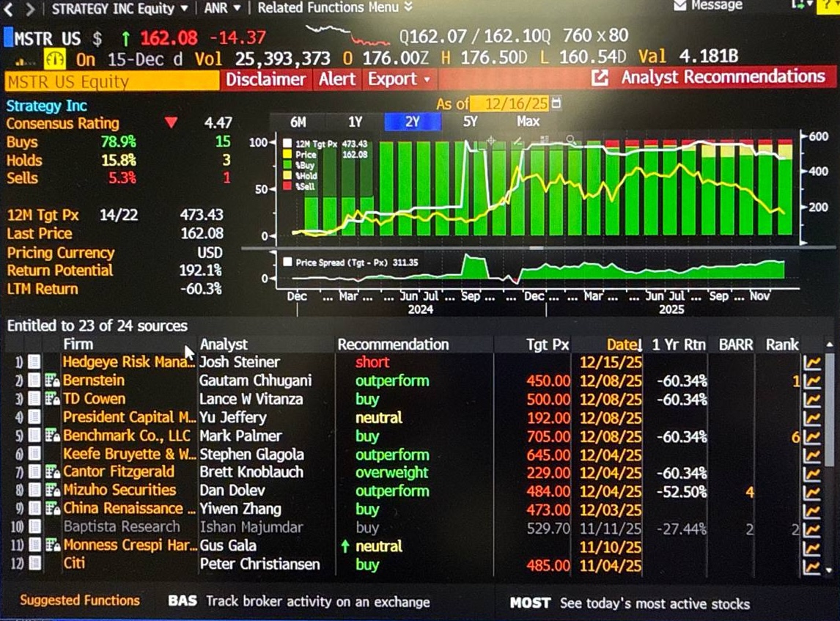840x621 pixels.
Task: Select the 2Y chart range tab
Action: (x=413, y=122)
